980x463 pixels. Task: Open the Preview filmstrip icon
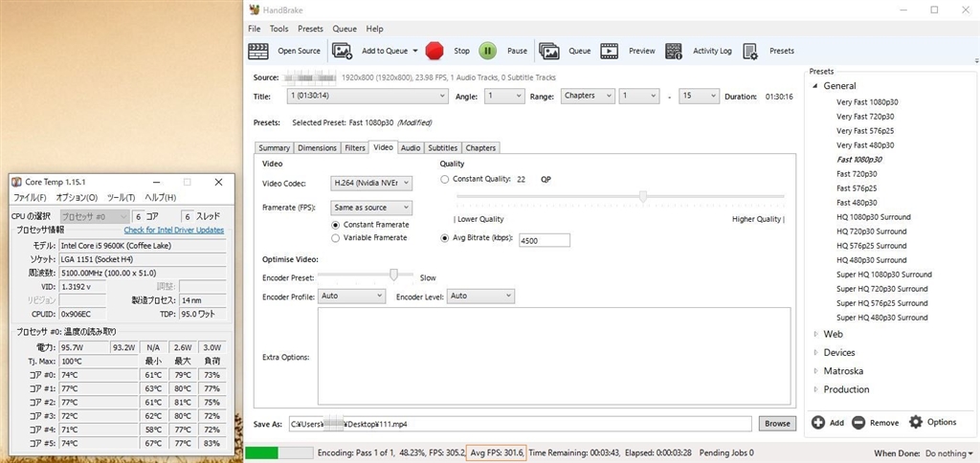[x=610, y=52]
